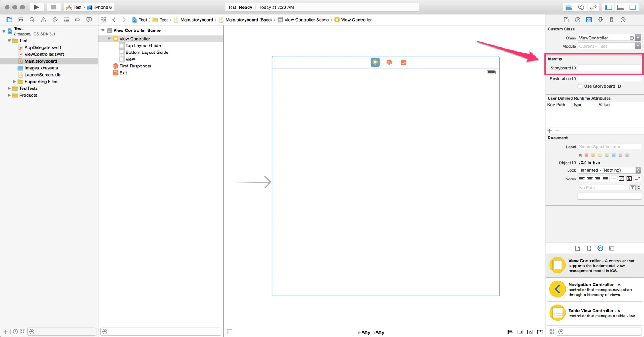Open the Connections inspector arrow icon

click(623, 20)
